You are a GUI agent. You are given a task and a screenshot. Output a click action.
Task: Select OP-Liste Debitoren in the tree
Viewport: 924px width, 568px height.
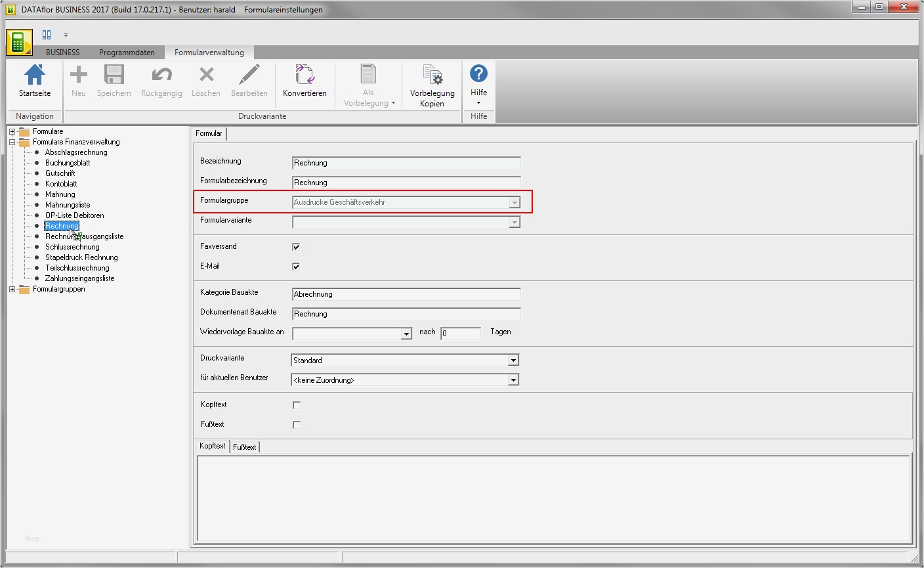pyautogui.click(x=75, y=215)
